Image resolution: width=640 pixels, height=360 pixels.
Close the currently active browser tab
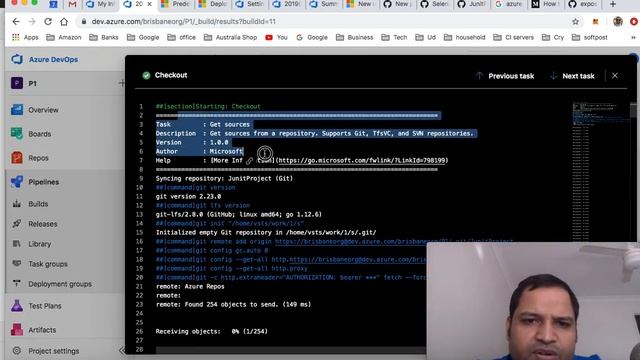click(x=149, y=4)
